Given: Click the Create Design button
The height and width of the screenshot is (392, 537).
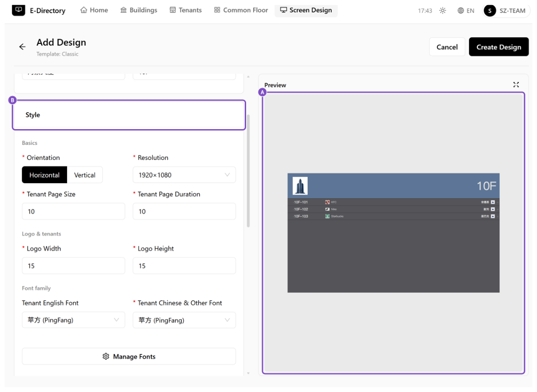Looking at the screenshot, I should click(x=499, y=47).
